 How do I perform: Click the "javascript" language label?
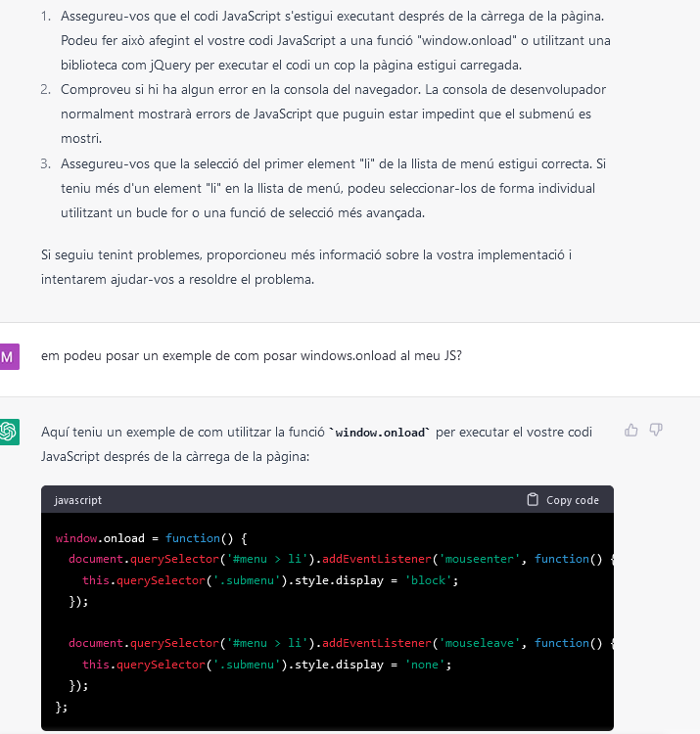coord(77,500)
